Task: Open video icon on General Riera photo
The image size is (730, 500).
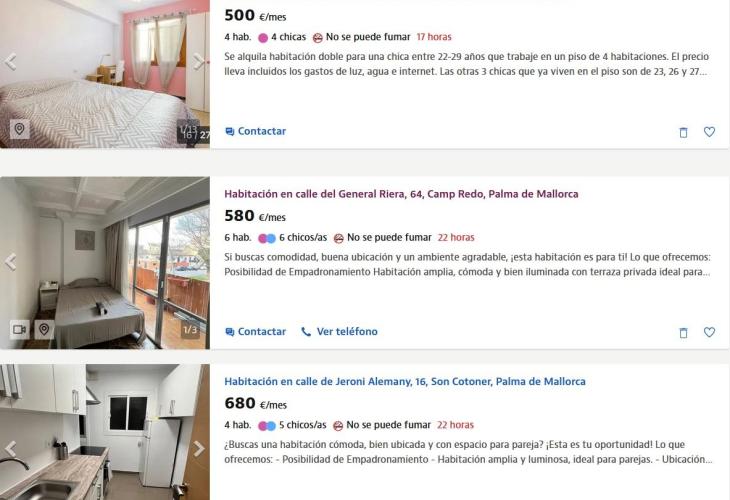Action: coord(20,330)
